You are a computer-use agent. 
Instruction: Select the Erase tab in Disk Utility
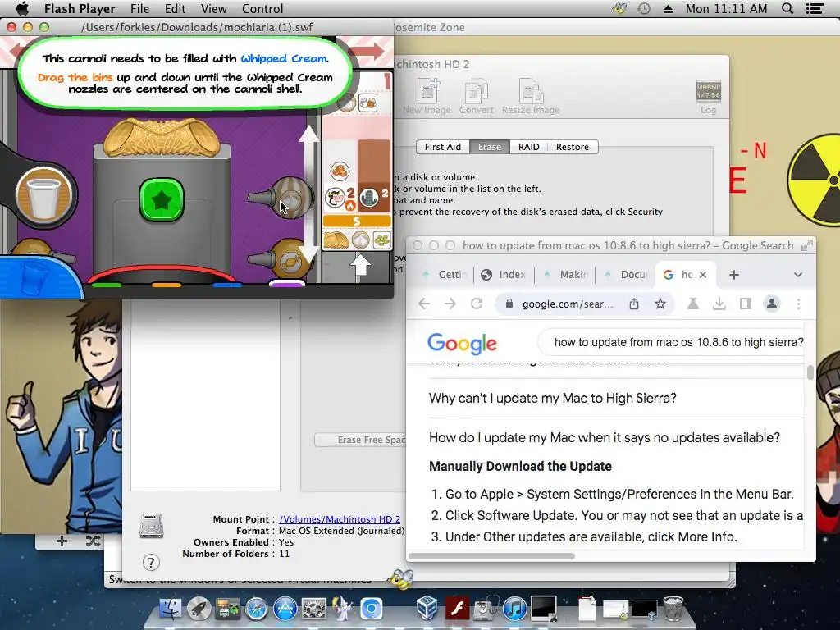(490, 147)
